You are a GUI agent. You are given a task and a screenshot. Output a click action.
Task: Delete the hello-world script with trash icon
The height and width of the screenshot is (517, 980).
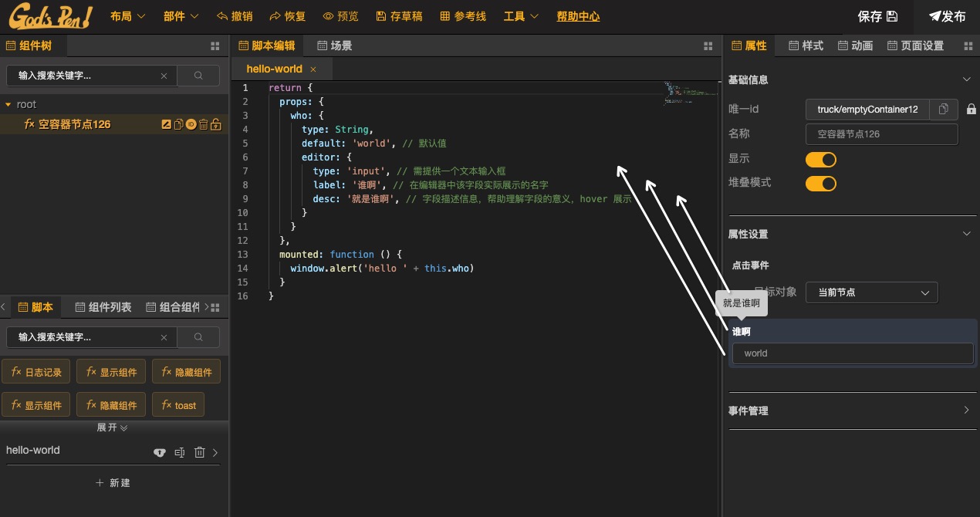coord(200,452)
